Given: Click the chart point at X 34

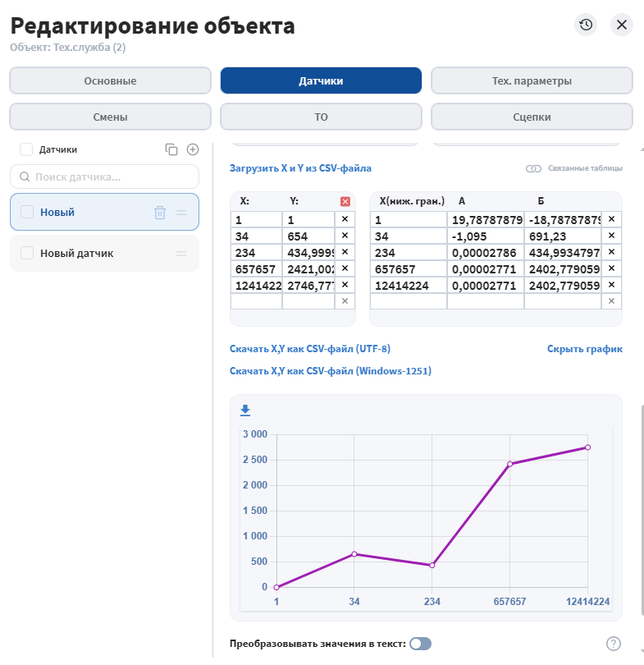Looking at the screenshot, I should pos(354,554).
